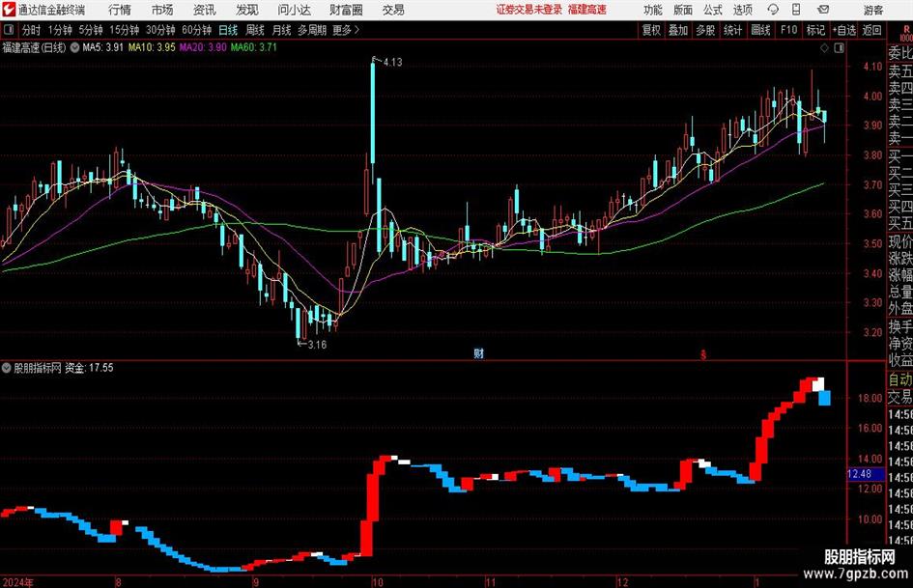
Task: Click the 福建高速 red title link
Action: 587,10
